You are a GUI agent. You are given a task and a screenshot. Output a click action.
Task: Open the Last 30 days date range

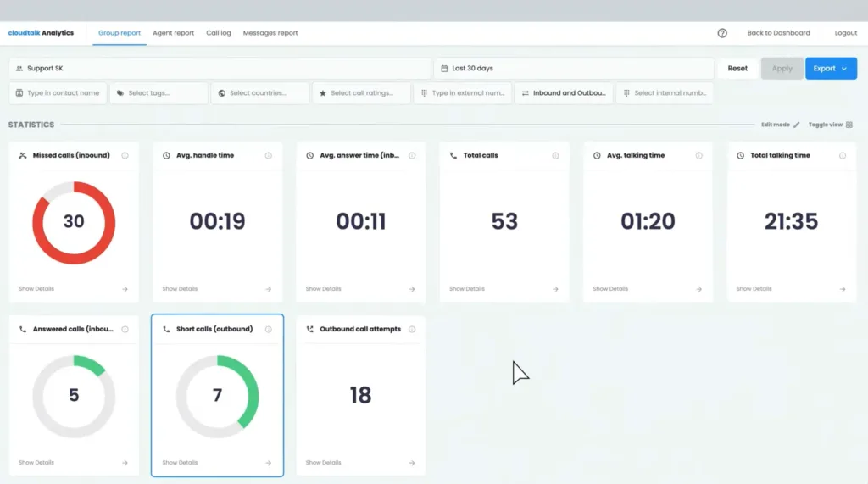(574, 69)
